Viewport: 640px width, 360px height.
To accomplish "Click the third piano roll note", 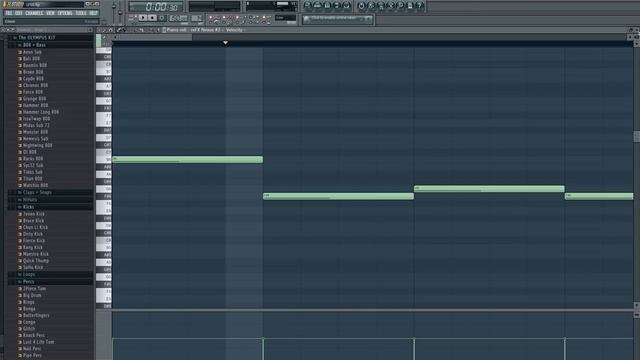I will click(x=489, y=189).
